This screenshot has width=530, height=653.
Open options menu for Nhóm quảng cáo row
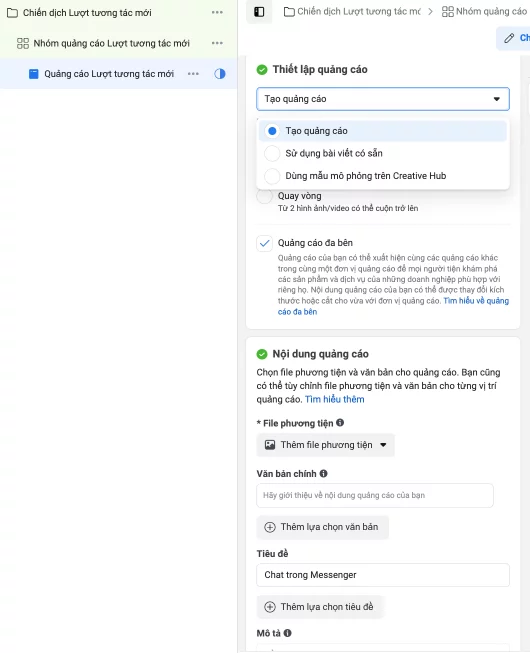click(217, 43)
